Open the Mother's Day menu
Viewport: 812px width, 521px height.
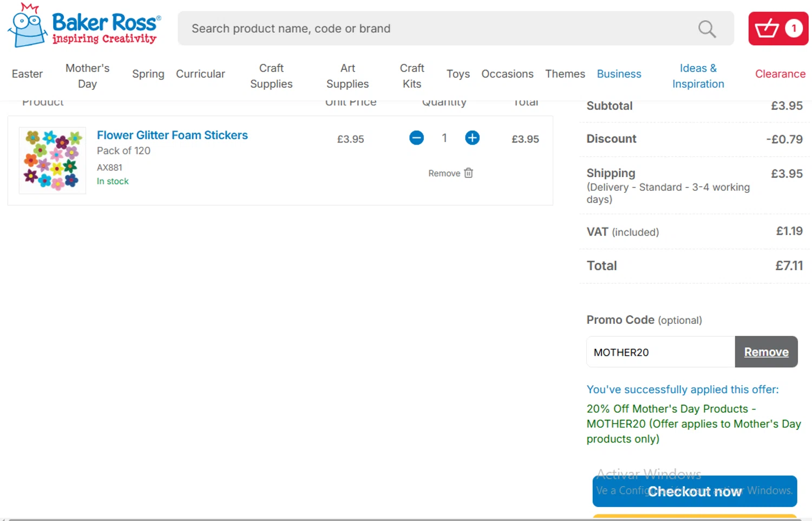click(x=87, y=76)
